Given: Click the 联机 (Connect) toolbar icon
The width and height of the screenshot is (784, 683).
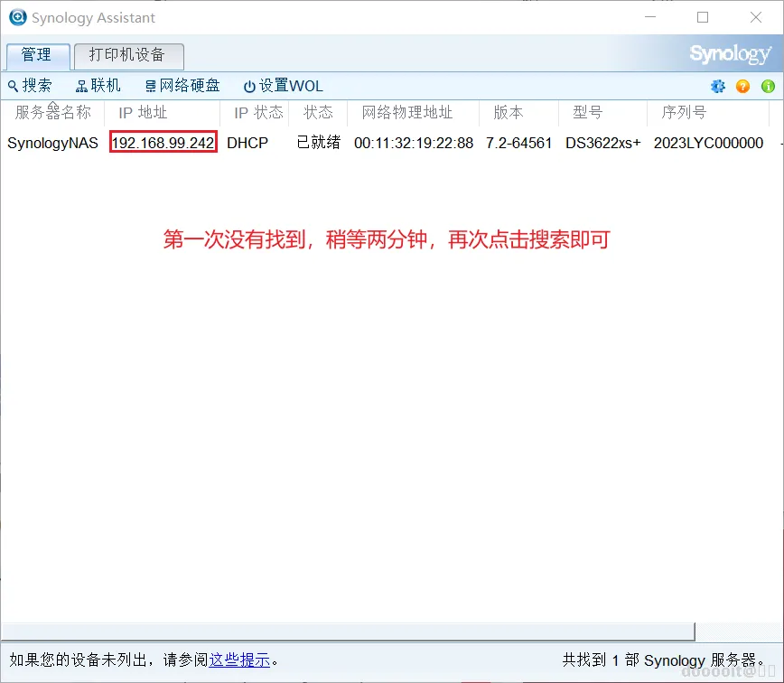Looking at the screenshot, I should pyautogui.click(x=98, y=85).
